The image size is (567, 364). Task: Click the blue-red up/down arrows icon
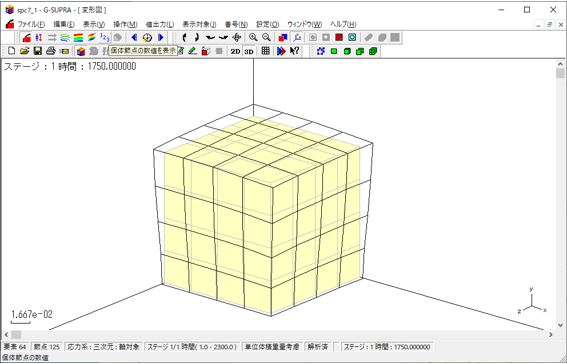(39, 38)
